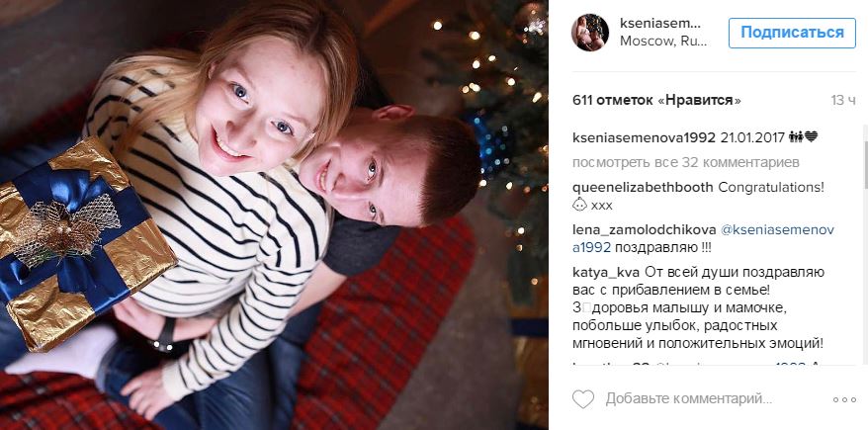Follow the @kseniasemenova1992 mention link
This screenshot has height=430, width=868.
click(703, 238)
